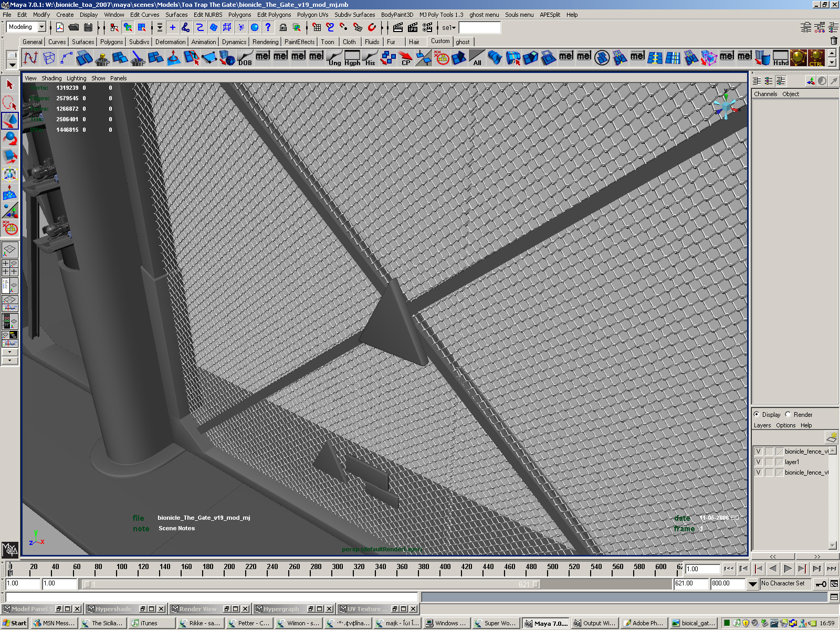Toggle visibility of first bionicle_fence layer
This screenshot has height=630, width=840.
click(x=758, y=451)
